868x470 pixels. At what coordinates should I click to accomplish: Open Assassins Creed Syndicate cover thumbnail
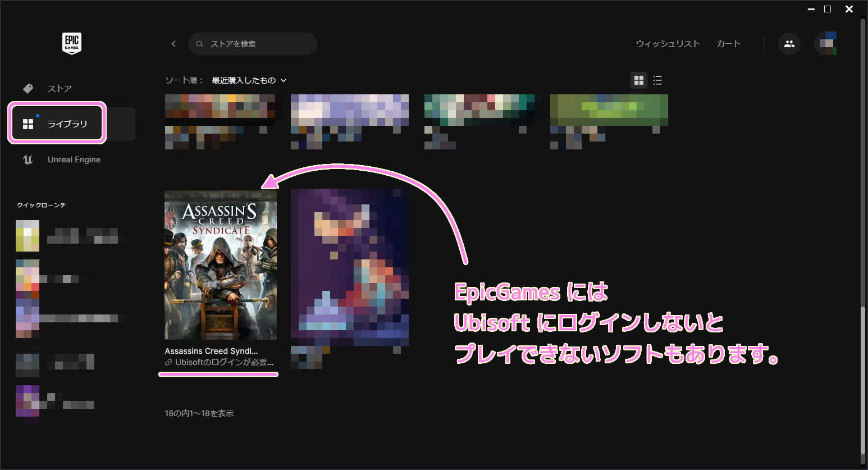[220, 264]
